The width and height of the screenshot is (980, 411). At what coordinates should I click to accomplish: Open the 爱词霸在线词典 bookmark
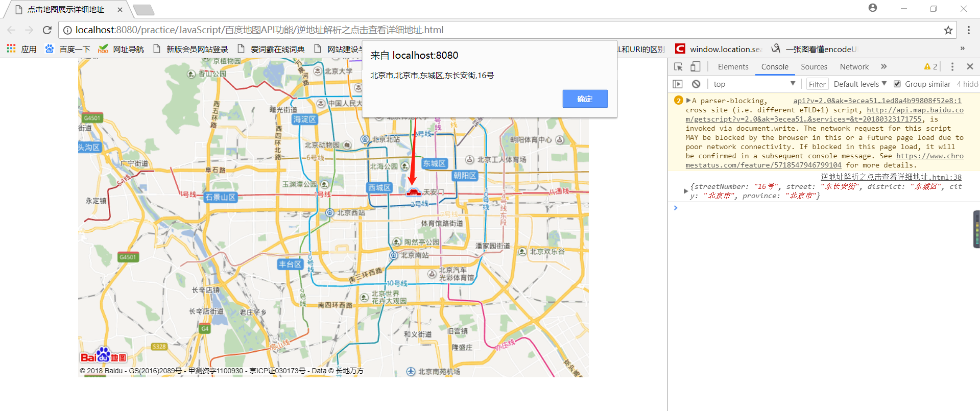pyautogui.click(x=271, y=49)
